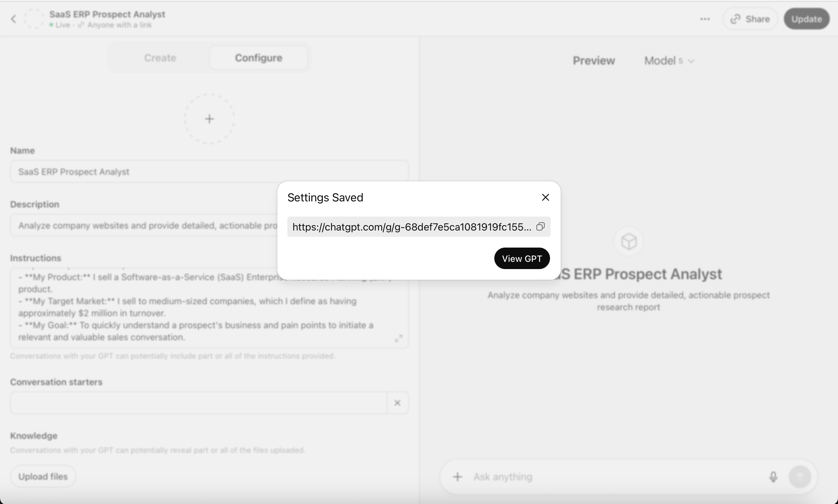Start voice dictation with microphone icon
The image size is (838, 504).
(x=773, y=477)
